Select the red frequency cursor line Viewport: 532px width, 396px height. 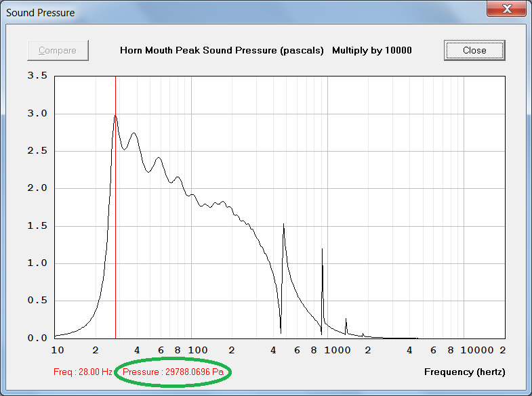(x=115, y=207)
